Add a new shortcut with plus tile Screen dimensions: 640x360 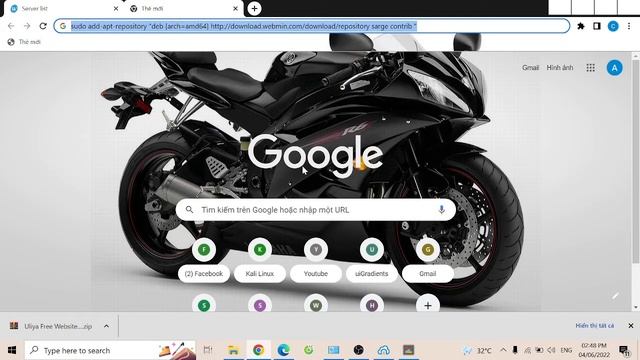coord(428,305)
